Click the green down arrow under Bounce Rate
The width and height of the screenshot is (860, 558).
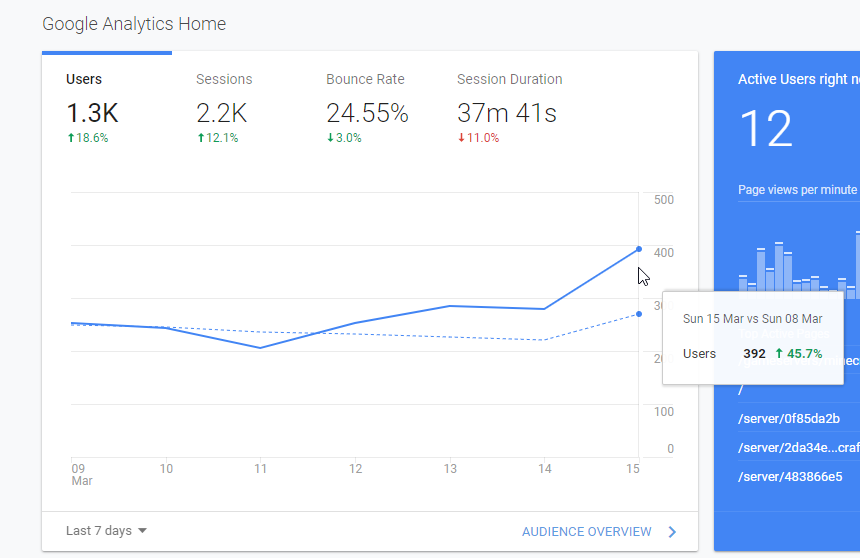[330, 138]
